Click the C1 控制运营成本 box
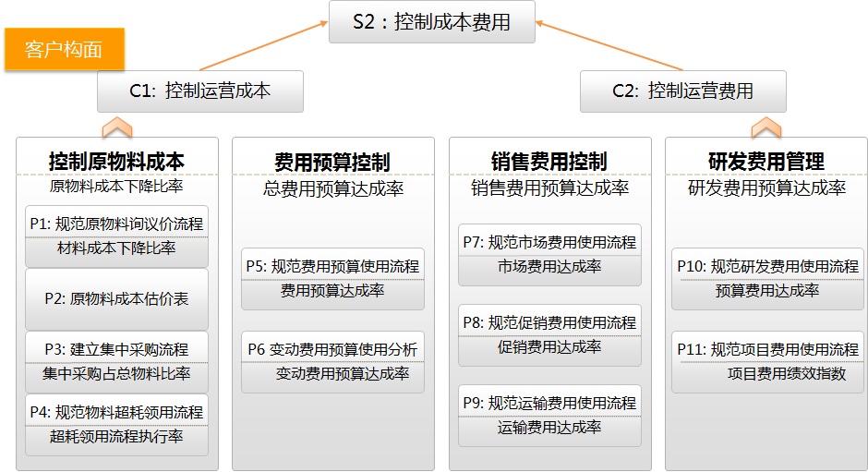 point(200,91)
